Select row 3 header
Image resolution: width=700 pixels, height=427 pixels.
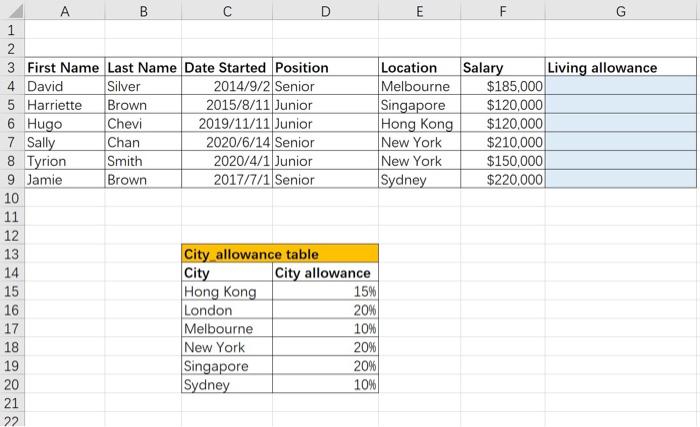point(12,67)
